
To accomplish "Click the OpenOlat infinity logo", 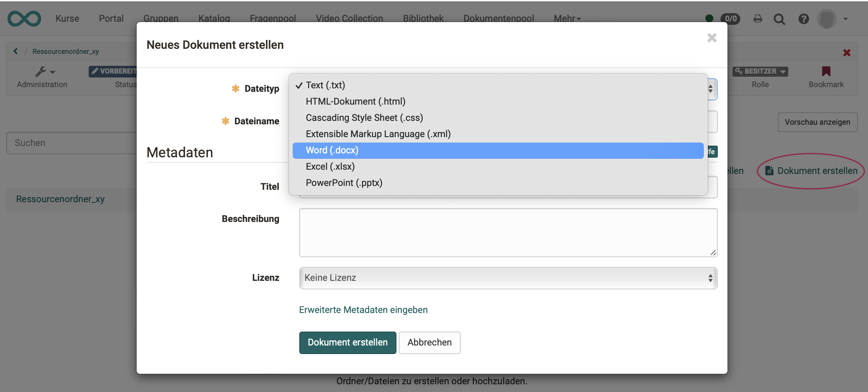I will [24, 19].
